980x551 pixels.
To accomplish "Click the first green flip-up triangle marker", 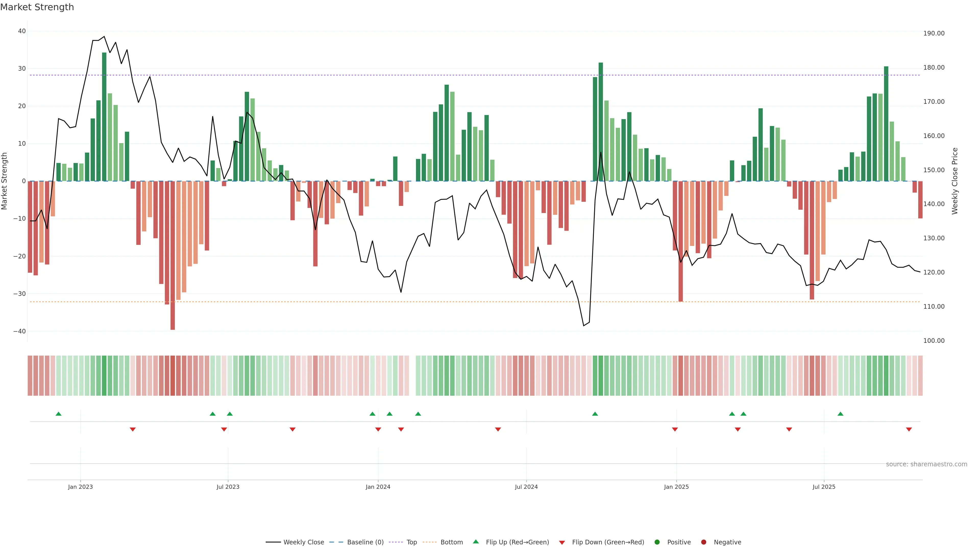I will [x=59, y=414].
